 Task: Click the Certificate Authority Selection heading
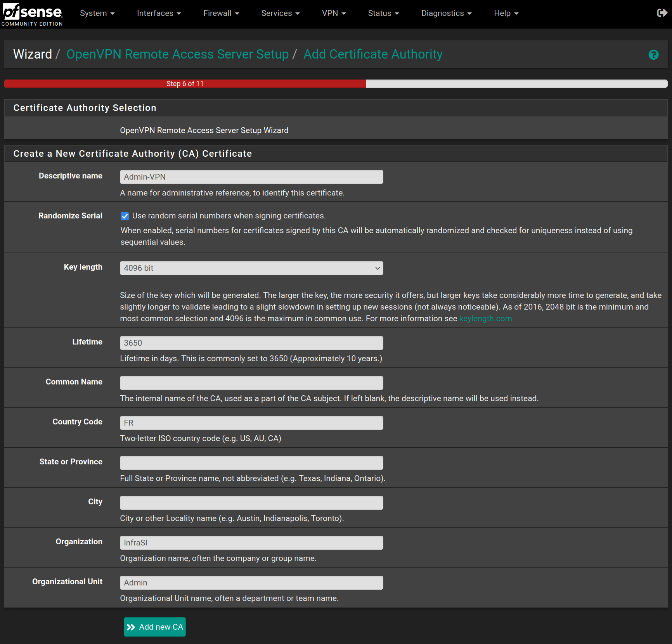(x=85, y=108)
